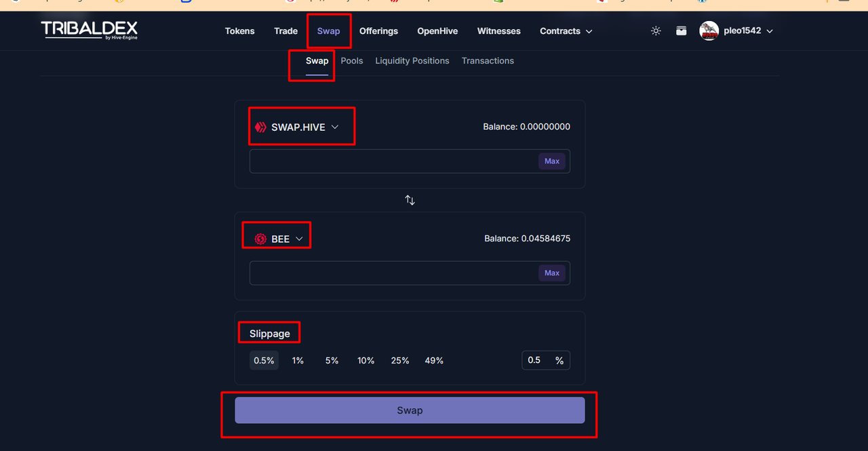Click the SWAP.HIVE Balance: 0.00000000 text
The image size is (868, 451).
tap(526, 127)
